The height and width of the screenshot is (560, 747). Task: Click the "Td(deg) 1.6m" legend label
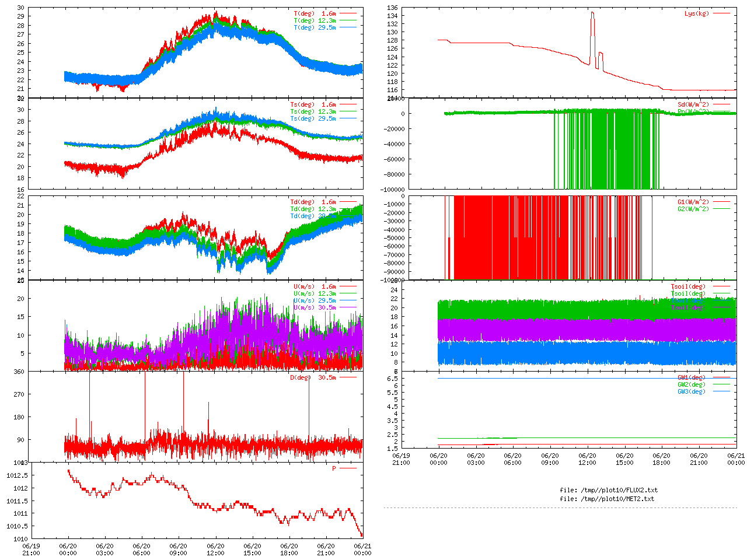coord(313,202)
